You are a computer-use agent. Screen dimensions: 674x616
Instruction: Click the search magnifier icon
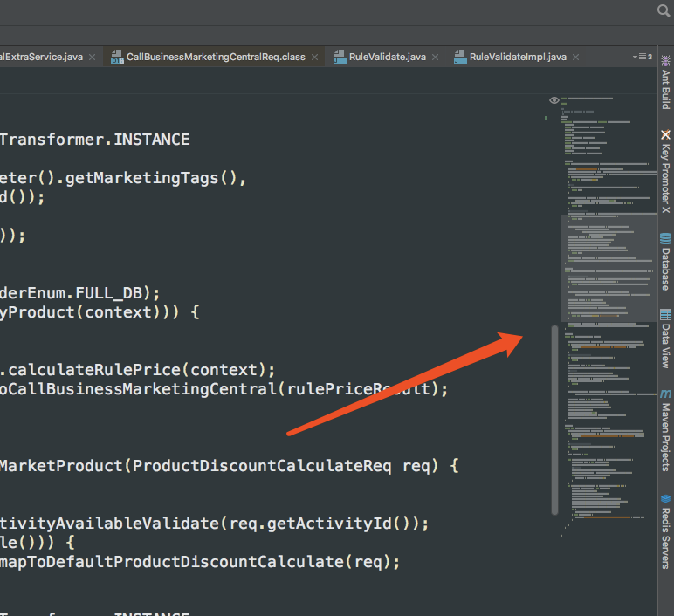(x=664, y=10)
